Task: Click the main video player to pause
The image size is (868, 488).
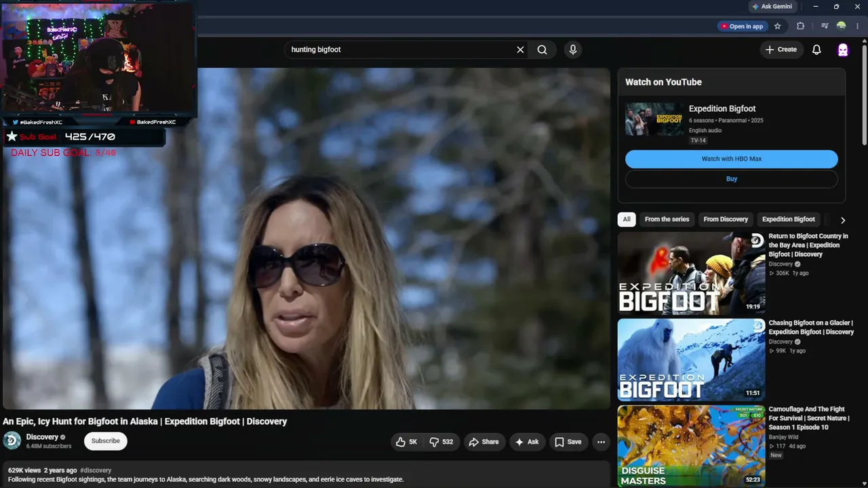Action: click(x=307, y=239)
